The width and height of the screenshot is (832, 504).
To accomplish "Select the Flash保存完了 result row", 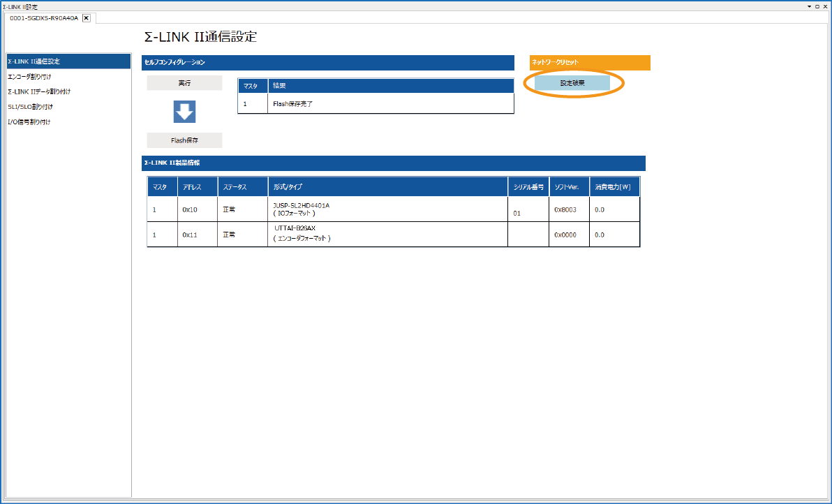I will 376,103.
